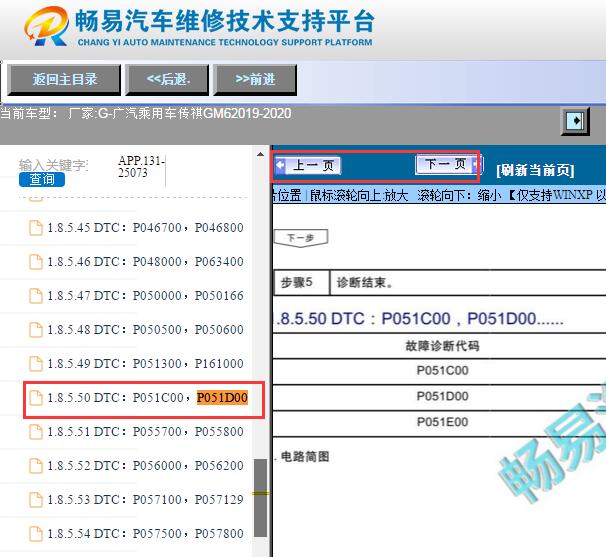
Task: Go forward with the >>前进 button
Action: click(x=255, y=80)
